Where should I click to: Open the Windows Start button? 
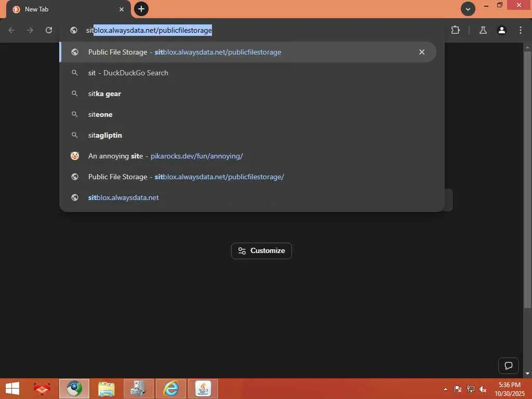tap(12, 389)
